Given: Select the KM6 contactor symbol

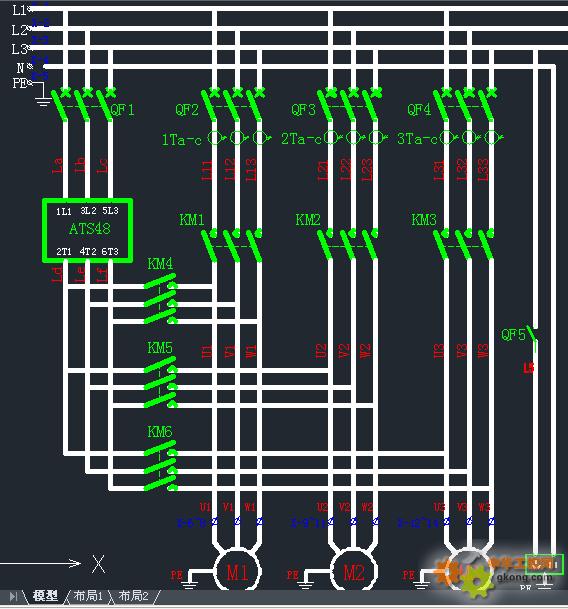Looking at the screenshot, I should 161,466.
